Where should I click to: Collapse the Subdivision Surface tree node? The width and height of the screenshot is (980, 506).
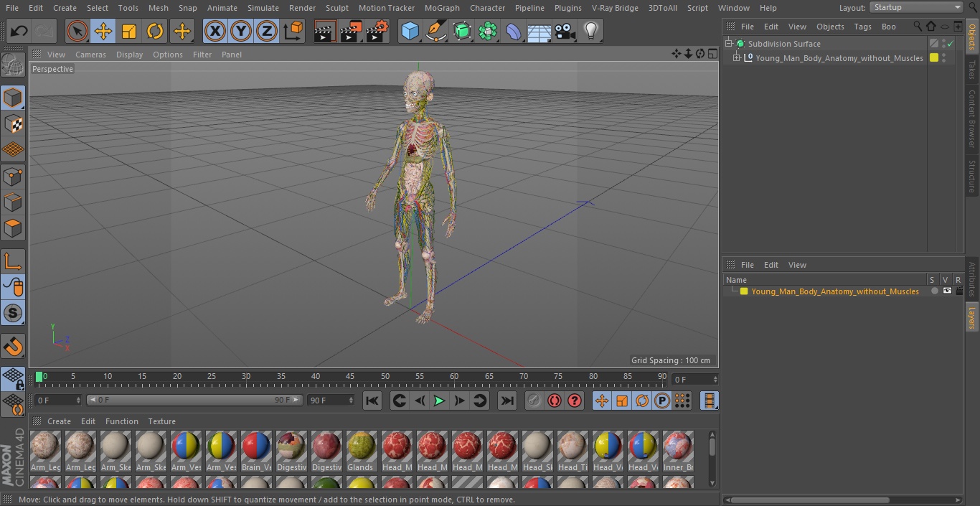pos(728,44)
